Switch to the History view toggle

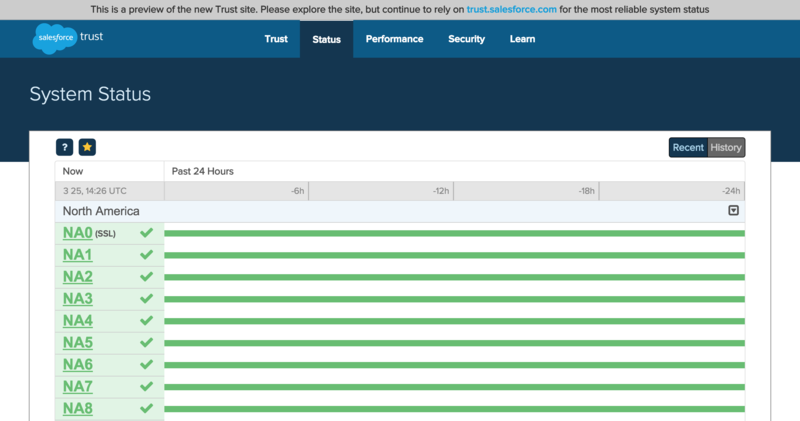click(x=726, y=147)
